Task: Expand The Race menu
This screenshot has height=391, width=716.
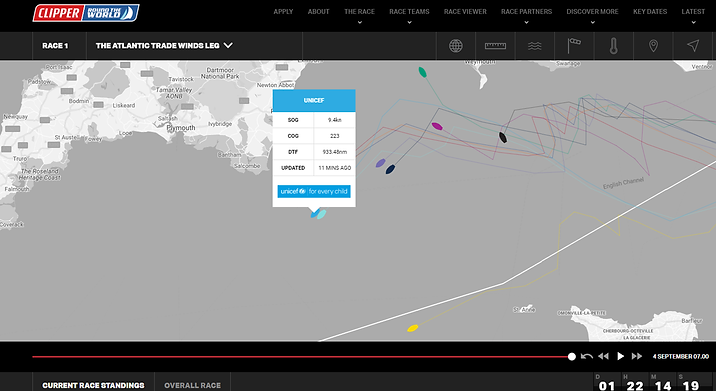Action: click(x=359, y=15)
